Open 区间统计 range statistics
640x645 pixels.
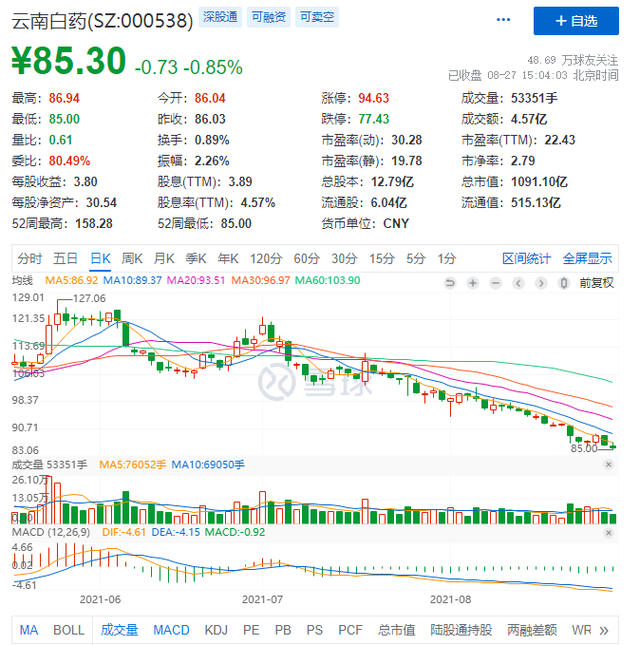click(526, 259)
